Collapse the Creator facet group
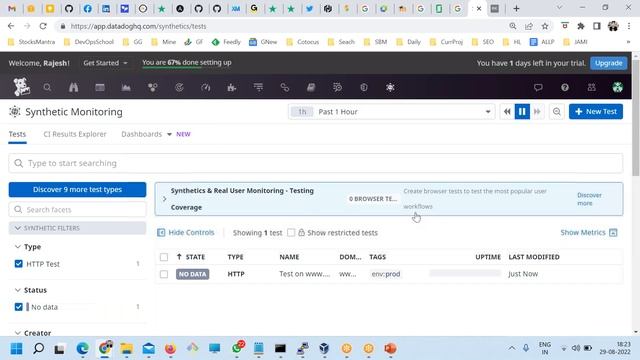Image resolution: width=640 pixels, height=360 pixels. pos(18,333)
